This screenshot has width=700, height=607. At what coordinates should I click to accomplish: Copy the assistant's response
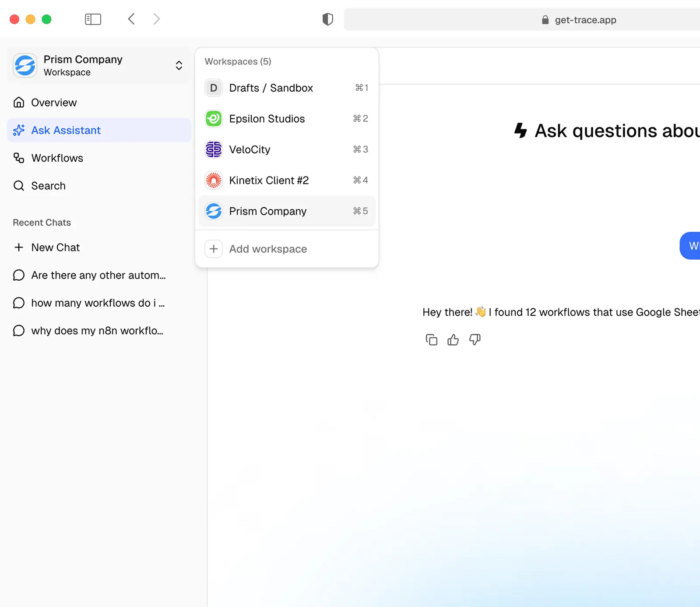[x=431, y=340]
